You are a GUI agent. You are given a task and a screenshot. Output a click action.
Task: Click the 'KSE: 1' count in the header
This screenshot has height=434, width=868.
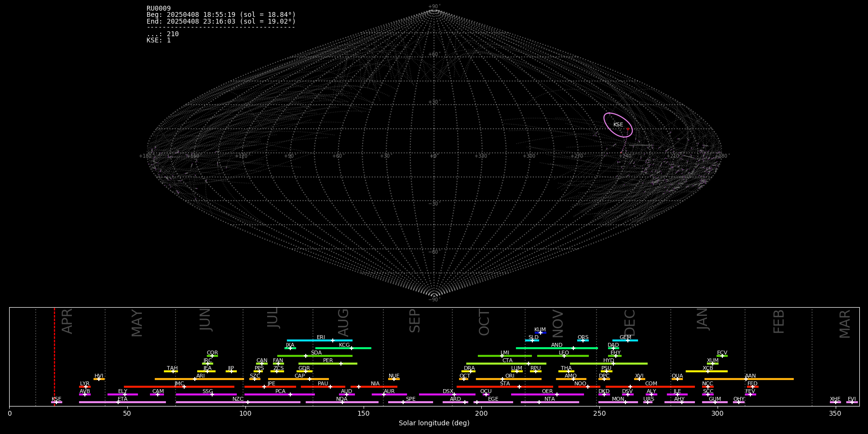[x=159, y=40]
